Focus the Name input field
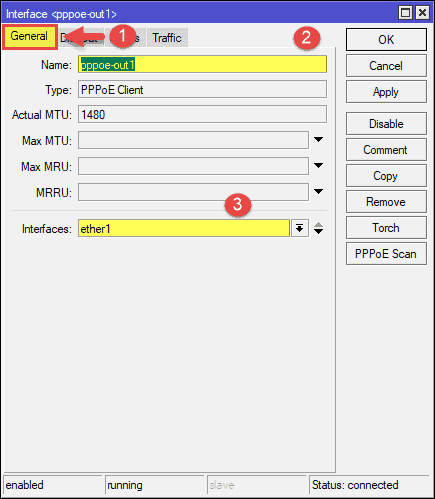 pyautogui.click(x=202, y=64)
